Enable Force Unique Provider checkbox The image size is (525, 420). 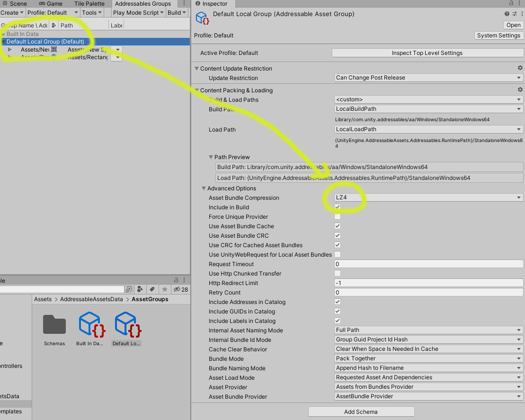coord(338,216)
